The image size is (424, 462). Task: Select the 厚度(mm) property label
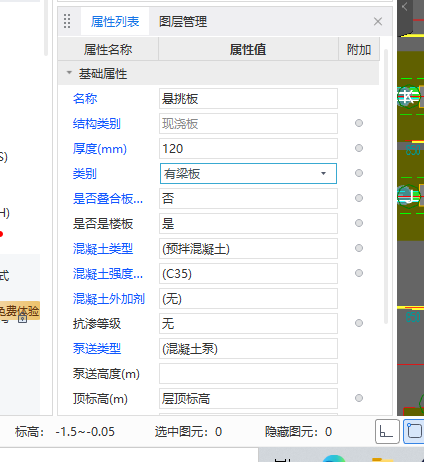[100, 149]
